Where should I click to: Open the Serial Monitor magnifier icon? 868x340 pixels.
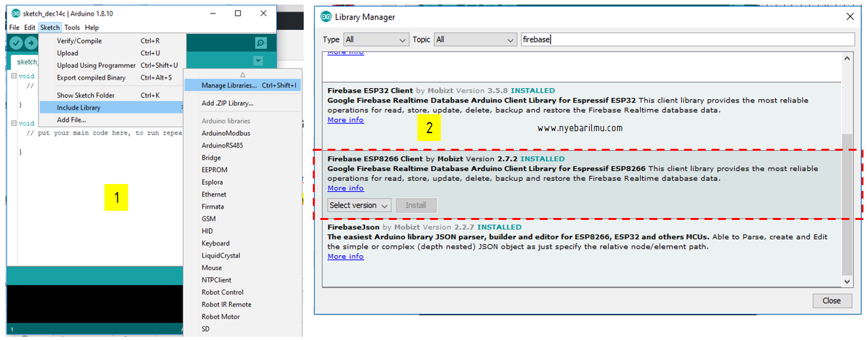261,43
